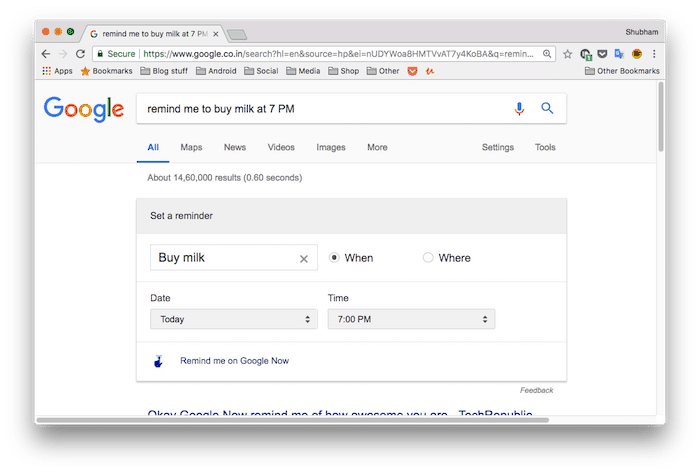Clear the Buy milk reminder text

(x=304, y=259)
